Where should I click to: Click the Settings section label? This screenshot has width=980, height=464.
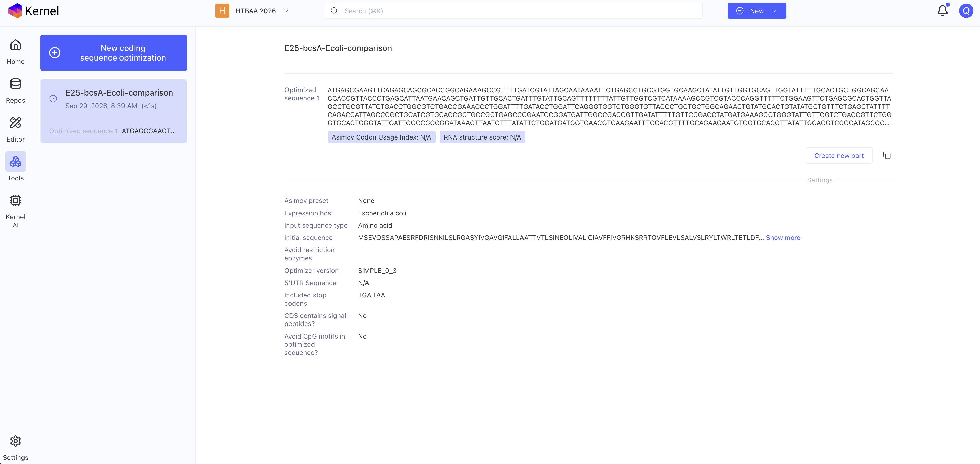820,180
